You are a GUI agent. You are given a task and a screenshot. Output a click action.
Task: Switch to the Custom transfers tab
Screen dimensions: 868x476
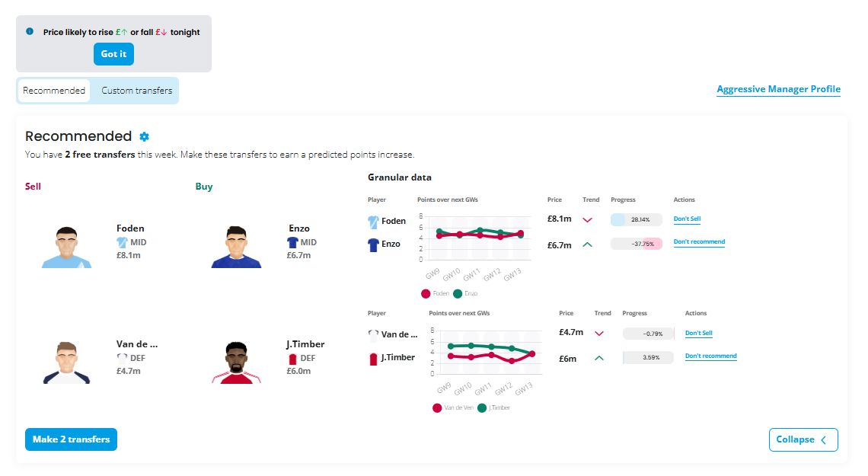coord(137,91)
